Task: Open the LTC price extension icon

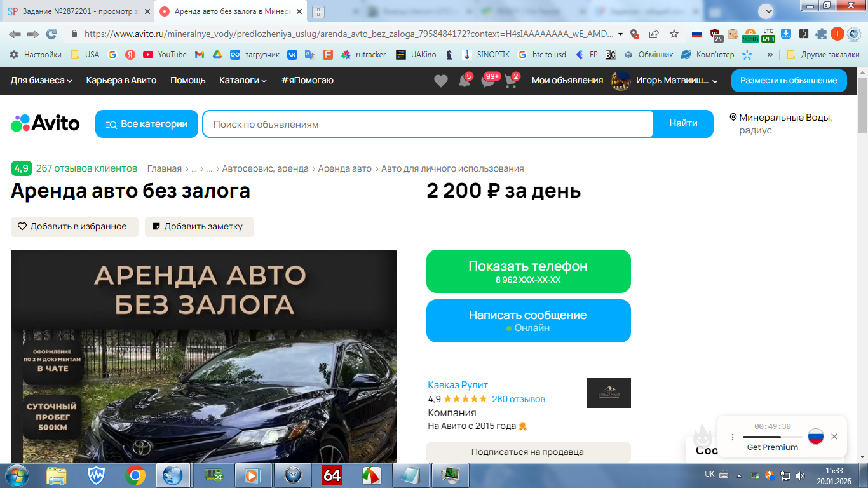Action: tap(768, 35)
